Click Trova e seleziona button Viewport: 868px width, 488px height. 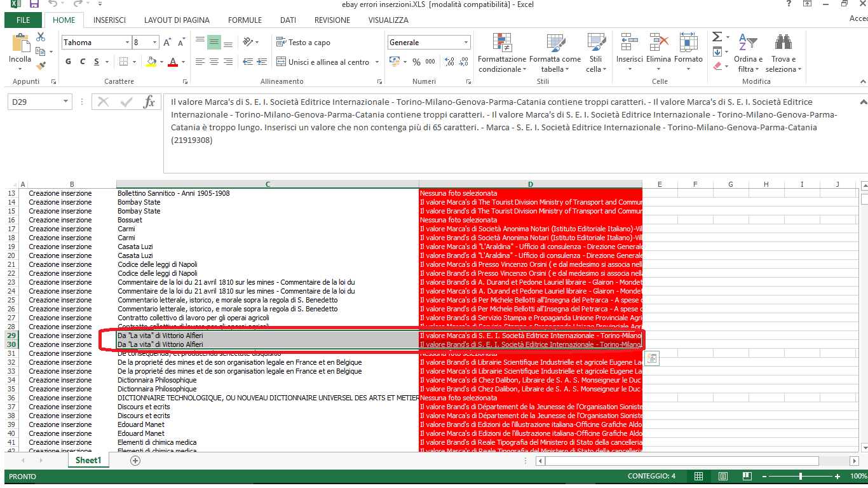pos(783,53)
